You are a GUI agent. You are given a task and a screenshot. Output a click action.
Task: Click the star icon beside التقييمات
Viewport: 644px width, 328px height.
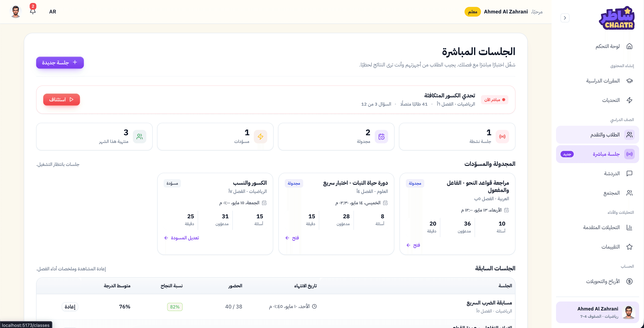click(x=629, y=247)
